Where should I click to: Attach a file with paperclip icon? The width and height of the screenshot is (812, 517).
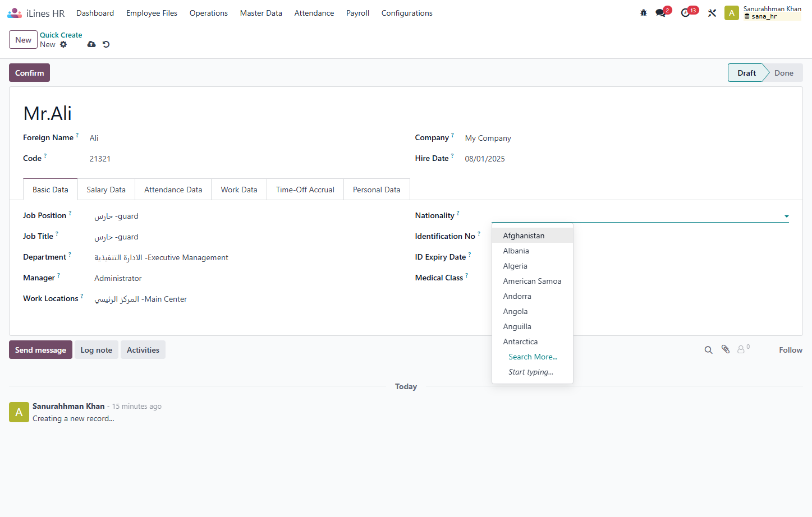coord(726,349)
